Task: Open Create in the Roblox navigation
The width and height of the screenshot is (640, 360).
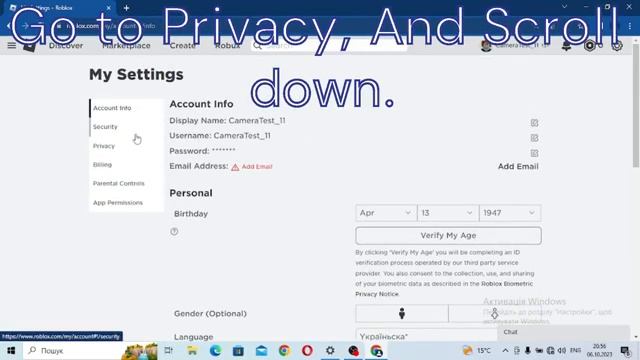Action: coord(182,46)
